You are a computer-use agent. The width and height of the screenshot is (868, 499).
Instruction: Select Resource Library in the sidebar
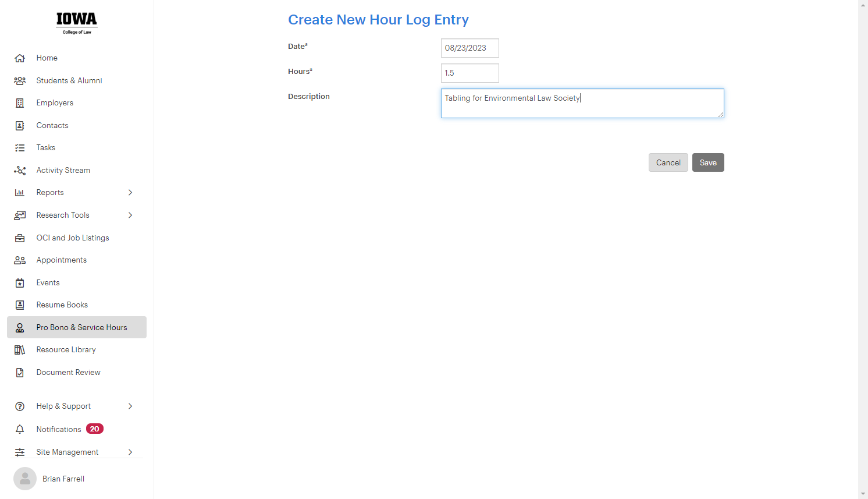66,350
